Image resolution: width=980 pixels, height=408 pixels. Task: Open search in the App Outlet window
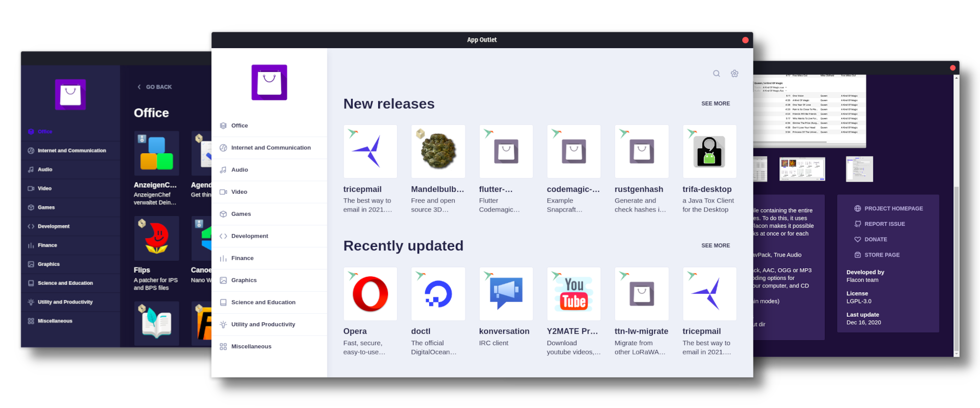(x=716, y=73)
